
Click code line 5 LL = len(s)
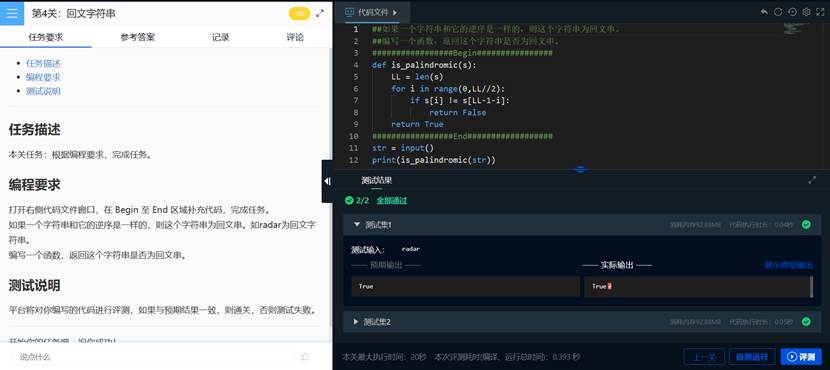tap(417, 77)
